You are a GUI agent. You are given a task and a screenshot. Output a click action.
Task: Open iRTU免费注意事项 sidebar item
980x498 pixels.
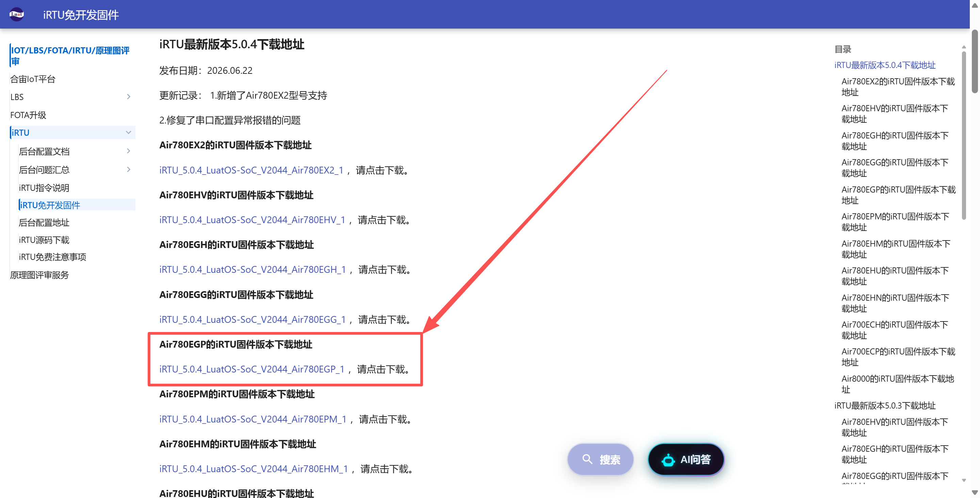52,257
